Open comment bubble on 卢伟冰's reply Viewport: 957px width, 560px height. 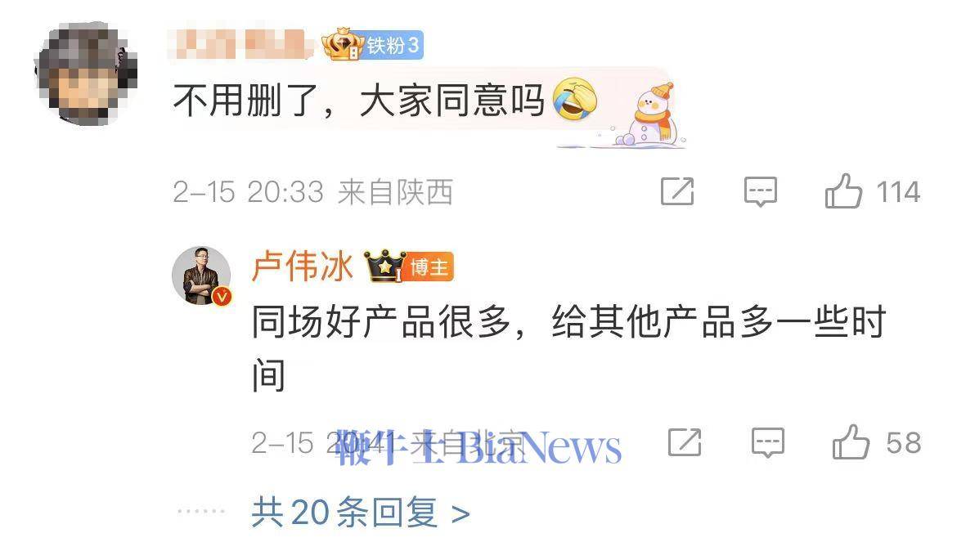click(768, 442)
